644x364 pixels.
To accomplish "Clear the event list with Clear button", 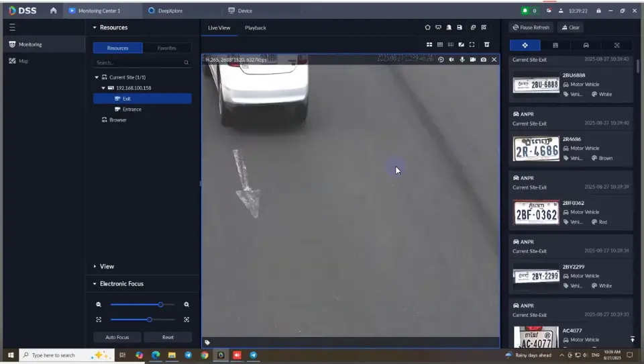I will (x=570, y=28).
